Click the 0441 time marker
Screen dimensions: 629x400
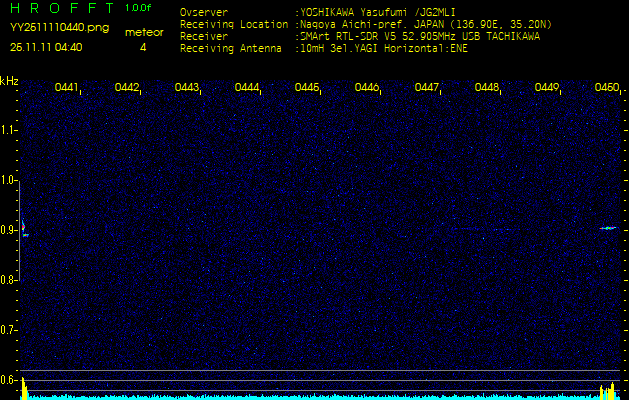[x=67, y=88]
